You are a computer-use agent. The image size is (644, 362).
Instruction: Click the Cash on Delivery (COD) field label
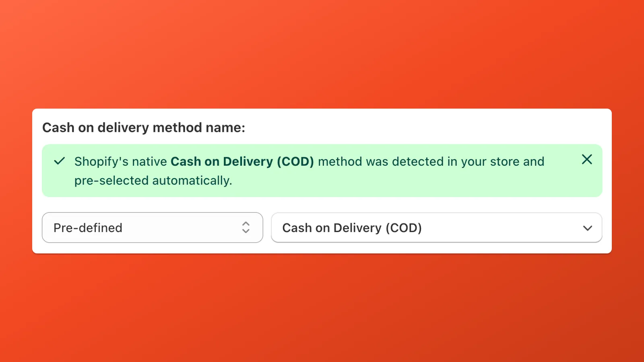tap(352, 228)
